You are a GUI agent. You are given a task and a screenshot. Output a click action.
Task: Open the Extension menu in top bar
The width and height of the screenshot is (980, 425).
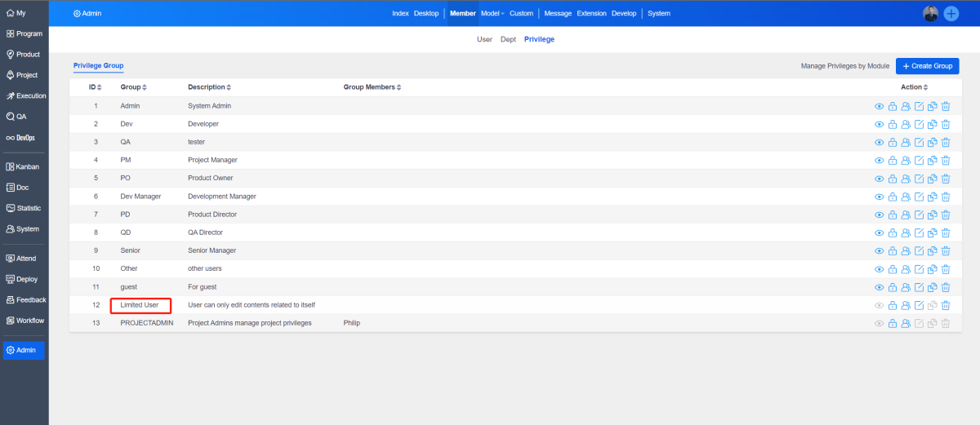coord(591,14)
